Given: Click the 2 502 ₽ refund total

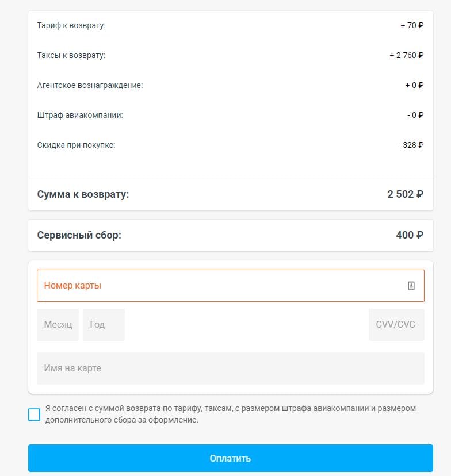Looking at the screenshot, I should [x=405, y=194].
